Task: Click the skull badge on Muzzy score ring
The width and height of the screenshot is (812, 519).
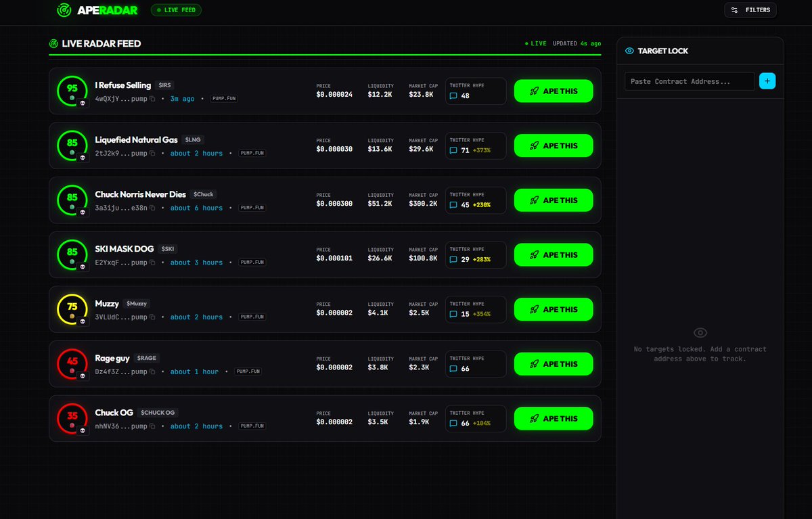Action: 83,322
